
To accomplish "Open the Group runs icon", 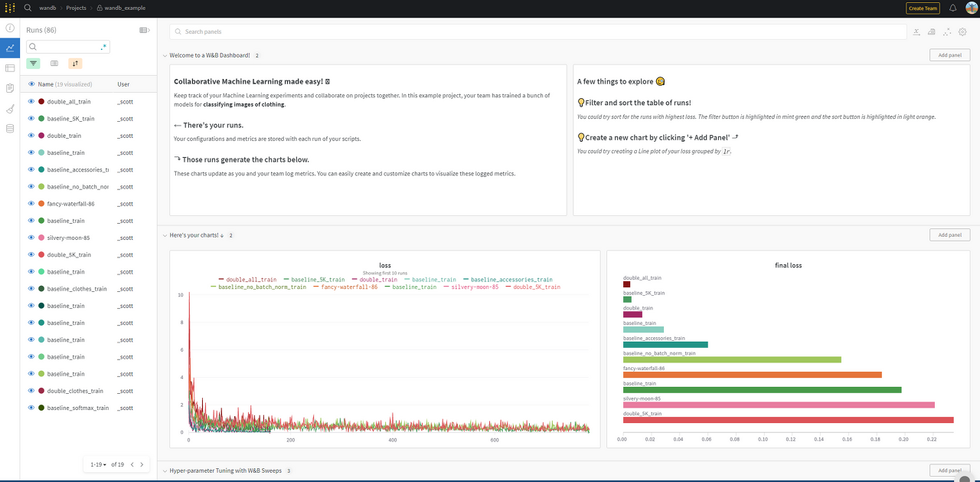I will [x=54, y=64].
